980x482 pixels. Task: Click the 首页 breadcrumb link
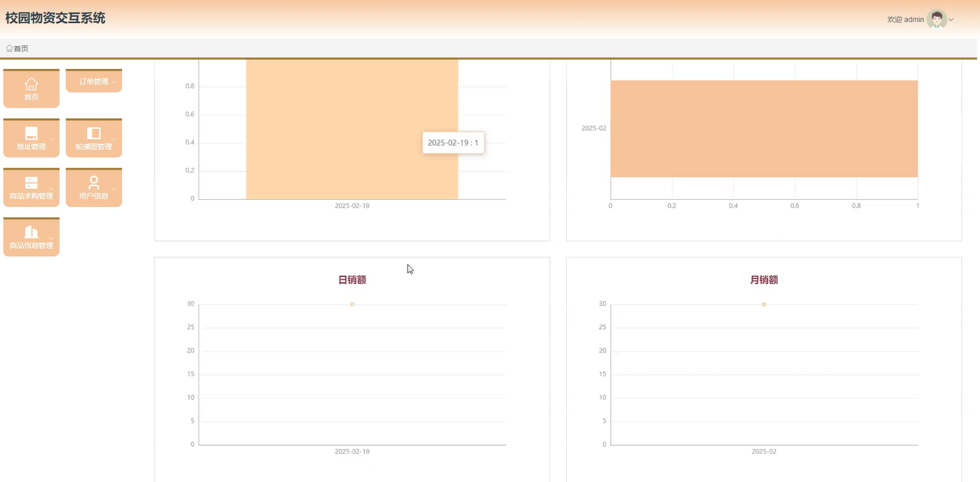pos(21,48)
